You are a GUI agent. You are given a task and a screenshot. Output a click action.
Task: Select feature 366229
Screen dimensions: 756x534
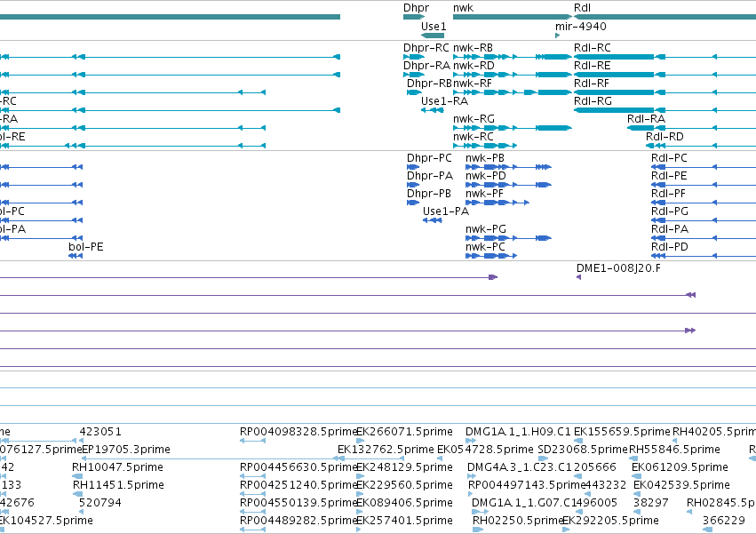pyautogui.click(x=707, y=530)
